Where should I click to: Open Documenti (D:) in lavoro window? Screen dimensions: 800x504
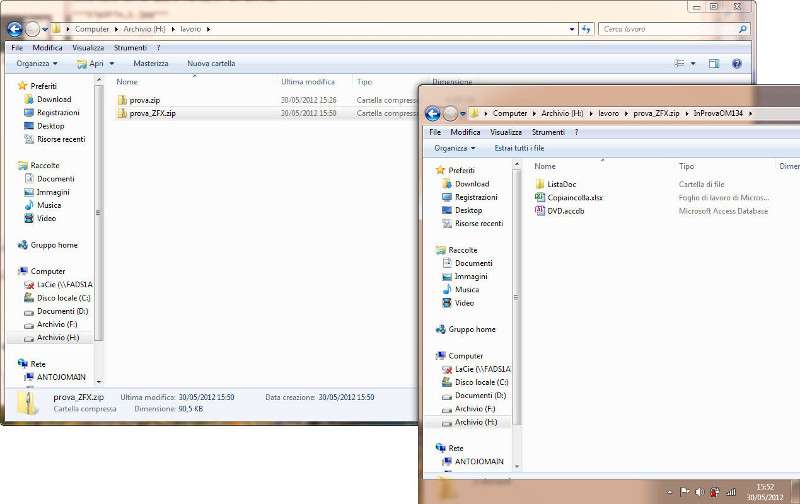pyautogui.click(x=56, y=311)
